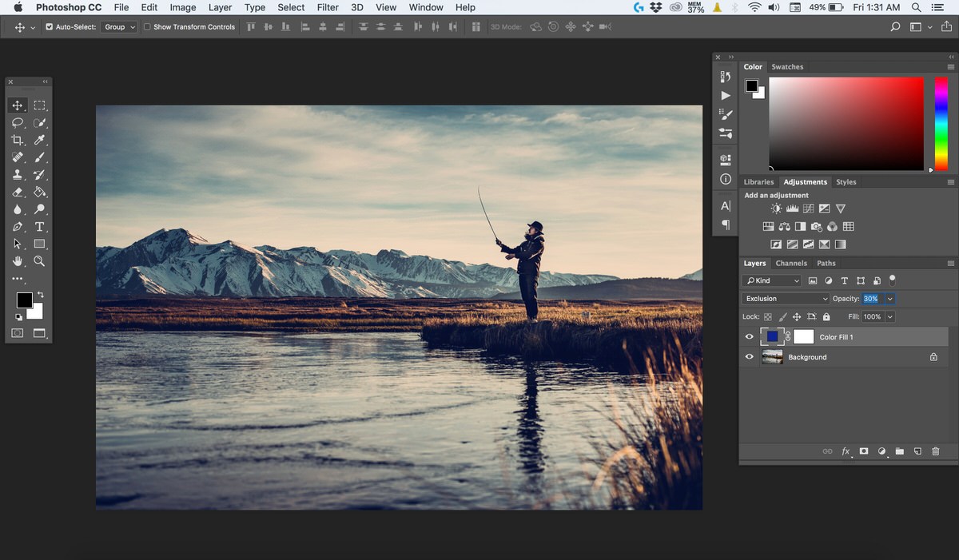Switch to the Swatches tab
The height and width of the screenshot is (560, 959).
point(787,66)
